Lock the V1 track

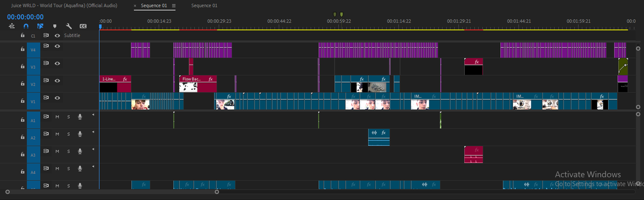(22, 101)
